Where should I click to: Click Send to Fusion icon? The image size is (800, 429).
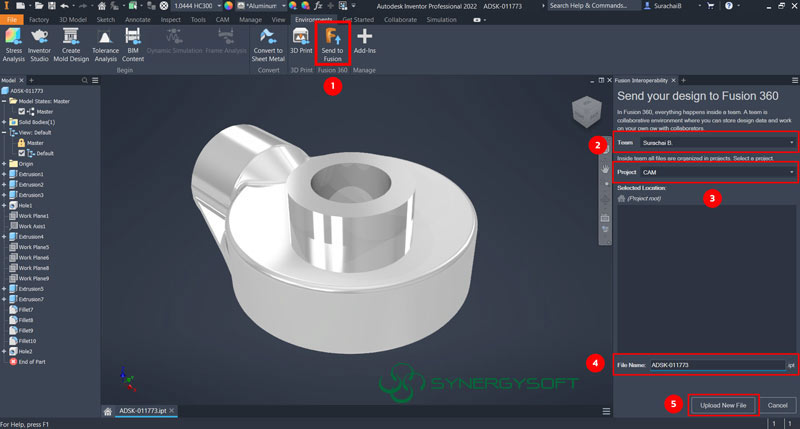tap(332, 45)
